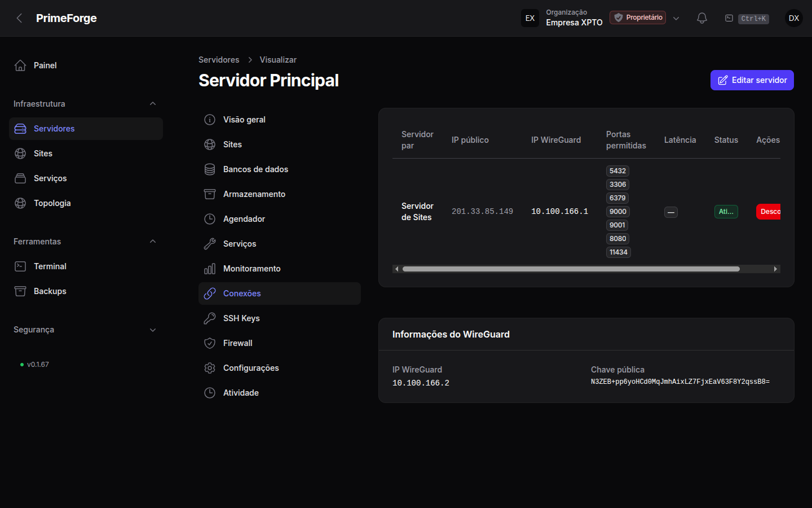Click the Visão geral info icon
Screen dimensions: 812x508
pos(210,120)
